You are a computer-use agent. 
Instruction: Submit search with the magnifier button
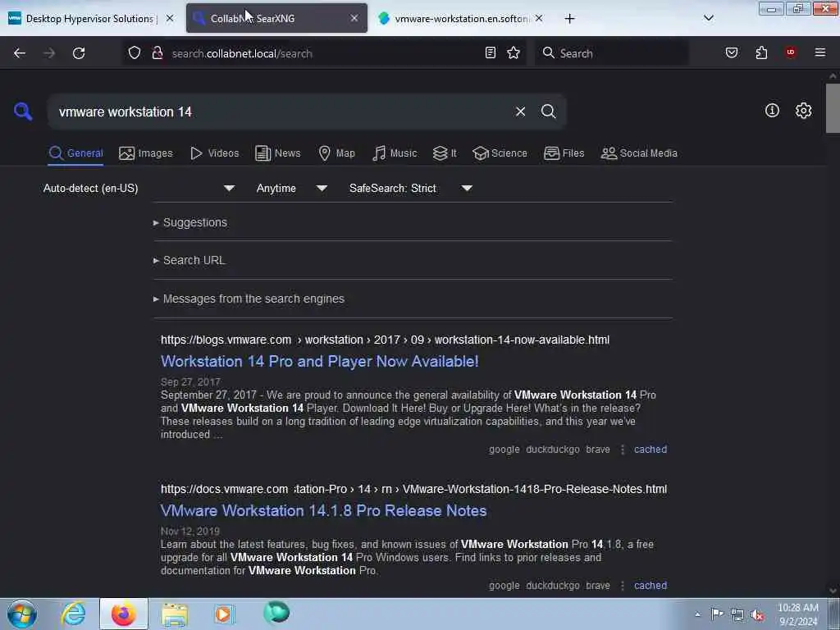pos(549,112)
